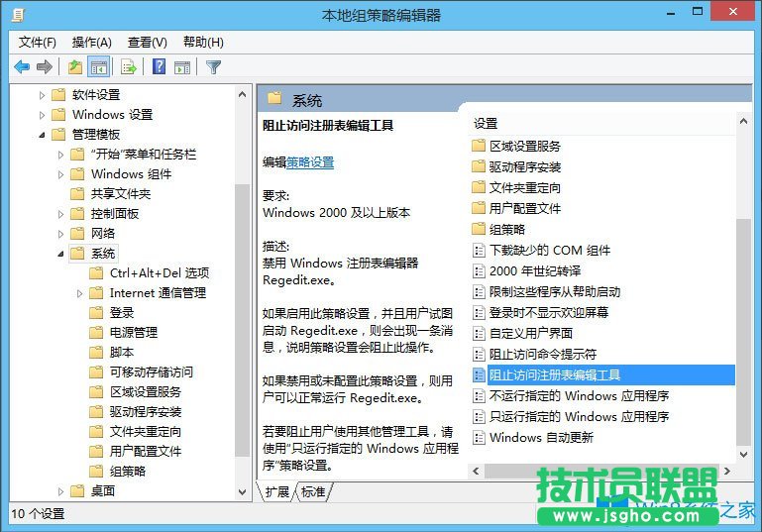
Task: Click the settings list scroll up arrow
Action: click(743, 122)
